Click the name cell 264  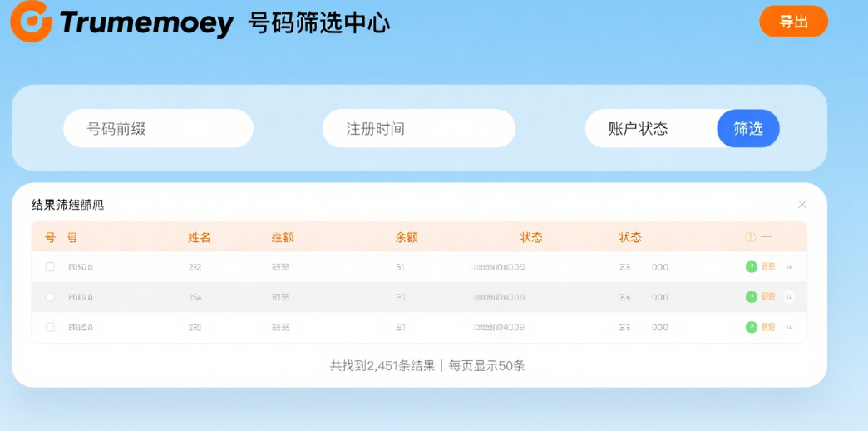195,297
